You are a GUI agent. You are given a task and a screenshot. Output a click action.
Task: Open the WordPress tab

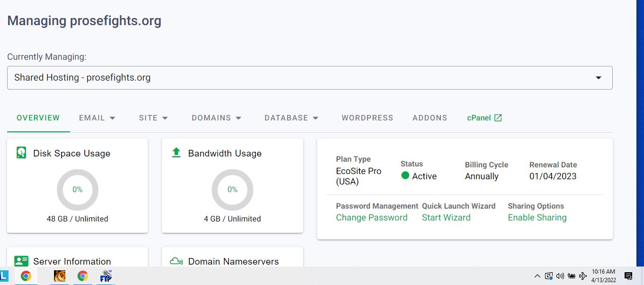coord(367,118)
